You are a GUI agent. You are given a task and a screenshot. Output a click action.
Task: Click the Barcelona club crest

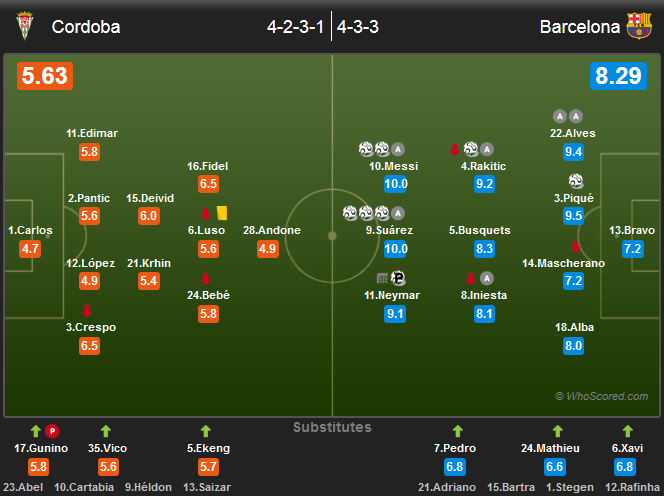639,26
